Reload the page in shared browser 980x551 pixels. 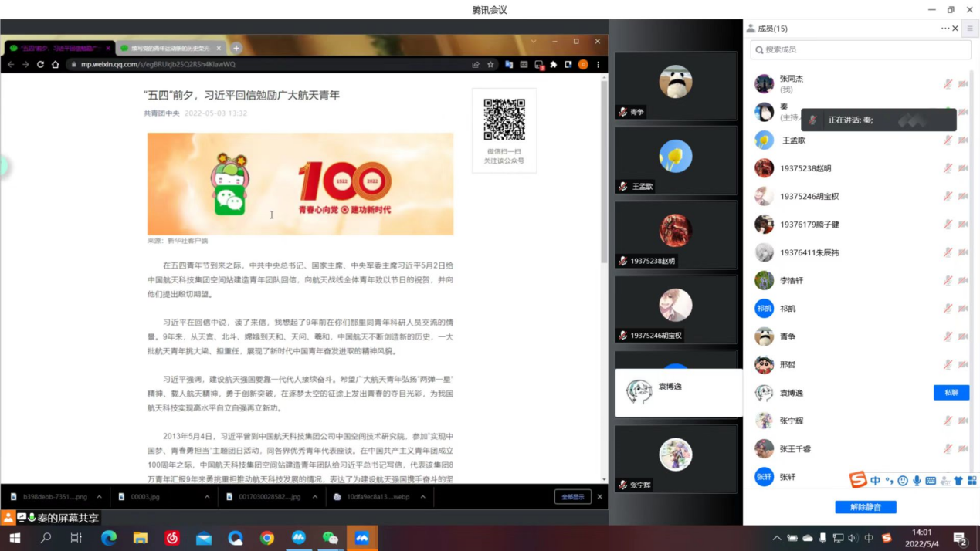[x=40, y=65]
